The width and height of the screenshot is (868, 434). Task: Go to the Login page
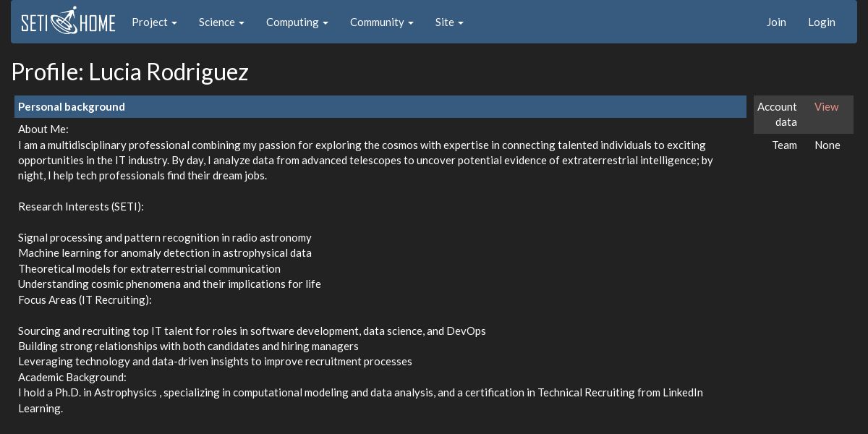(821, 22)
